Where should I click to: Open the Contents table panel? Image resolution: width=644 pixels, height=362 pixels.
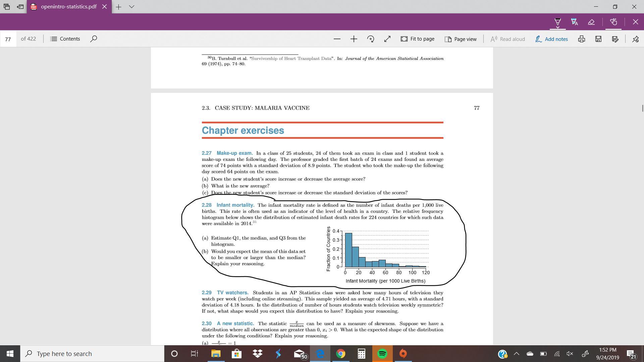(65, 39)
